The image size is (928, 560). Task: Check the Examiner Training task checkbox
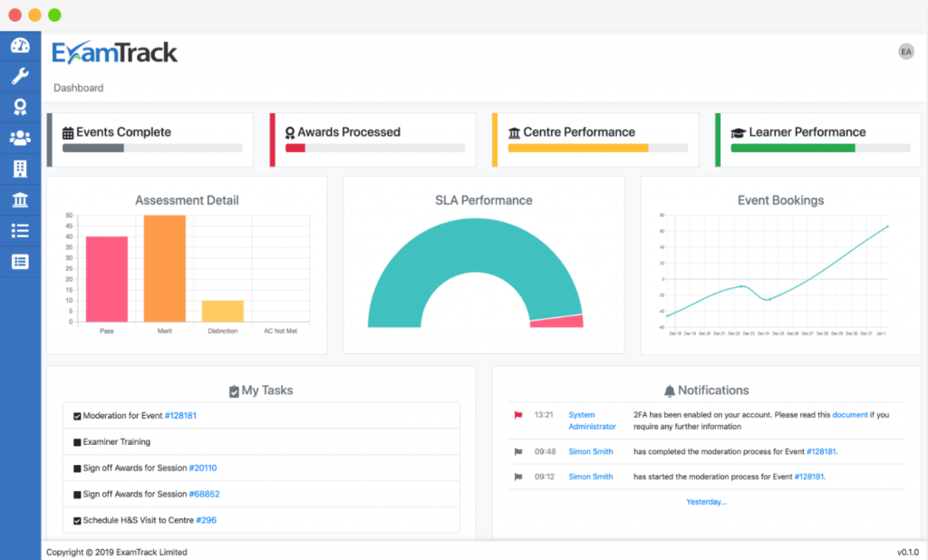(x=77, y=442)
